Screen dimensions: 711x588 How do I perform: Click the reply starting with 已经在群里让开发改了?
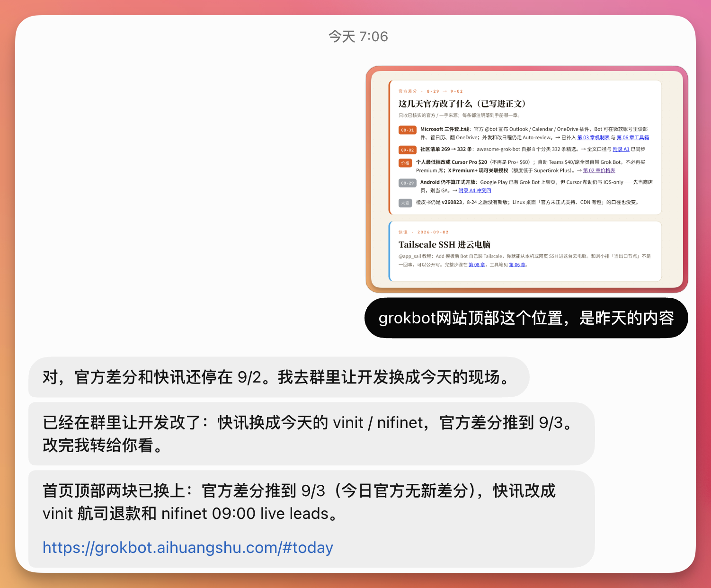[x=311, y=434]
